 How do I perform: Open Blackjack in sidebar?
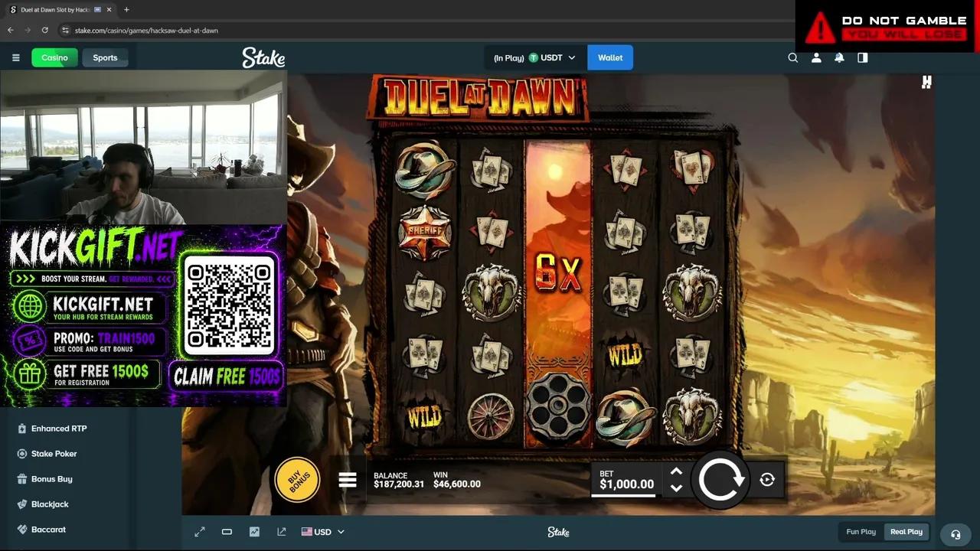pyautogui.click(x=50, y=504)
